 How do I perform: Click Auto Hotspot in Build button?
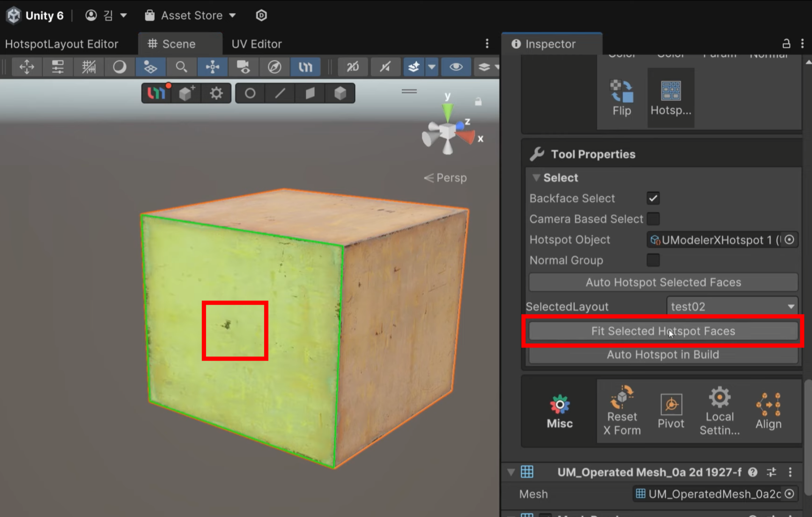coord(663,355)
